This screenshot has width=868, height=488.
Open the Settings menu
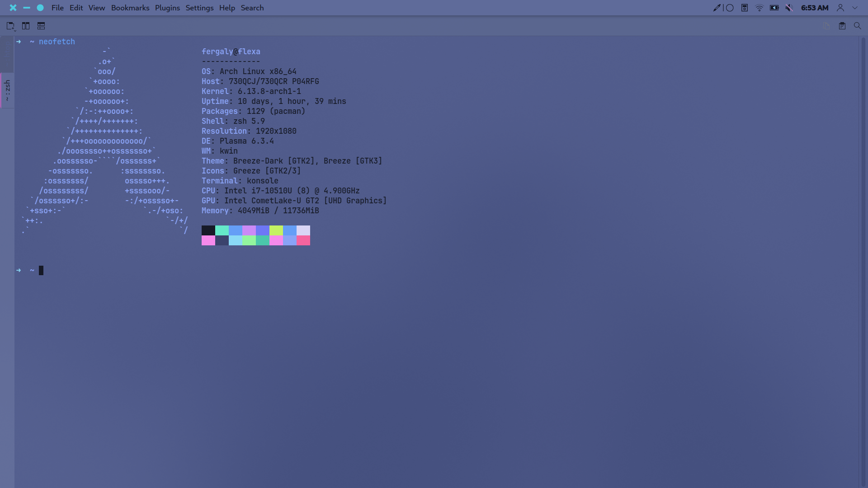pos(199,8)
